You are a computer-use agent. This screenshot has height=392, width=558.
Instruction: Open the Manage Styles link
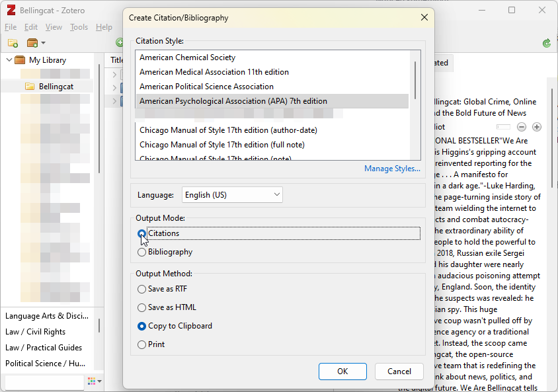[x=392, y=169]
